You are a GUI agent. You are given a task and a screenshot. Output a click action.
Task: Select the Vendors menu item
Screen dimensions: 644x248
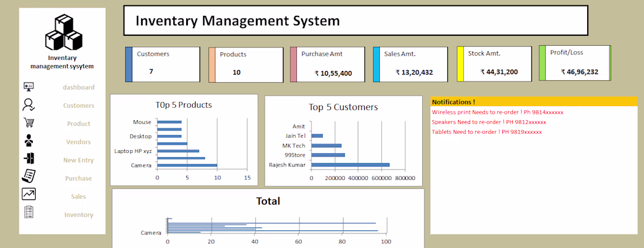pyautogui.click(x=78, y=142)
